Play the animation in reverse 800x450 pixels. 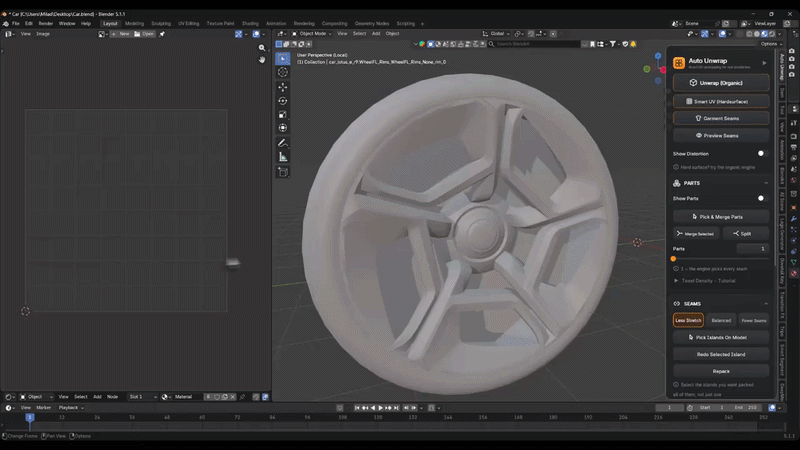point(373,408)
